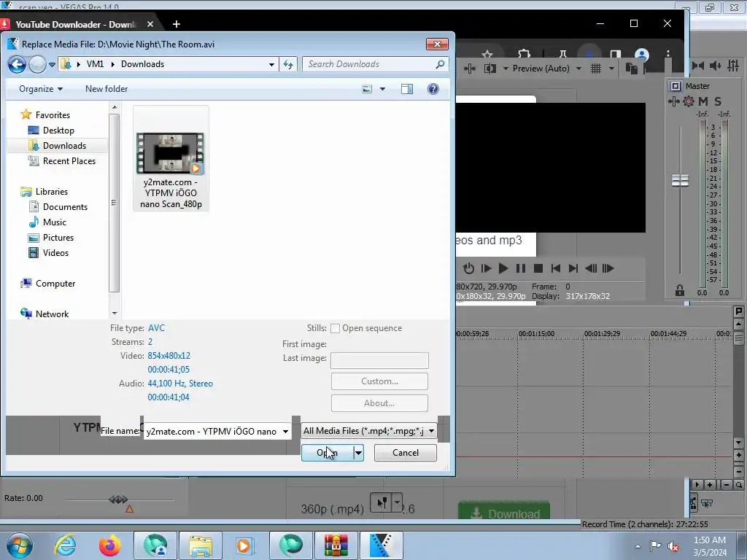Solo the Master bus
747x560 pixels.
tap(718, 101)
